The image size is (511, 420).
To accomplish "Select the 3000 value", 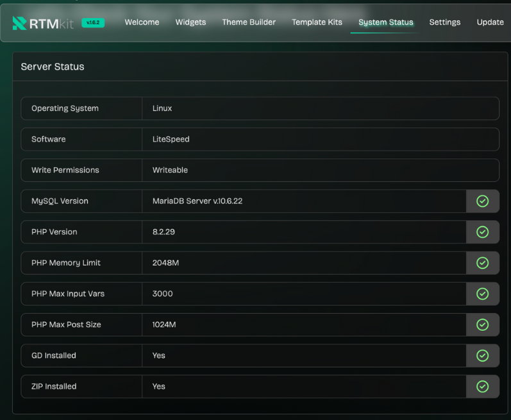I will pyautogui.click(x=163, y=294).
